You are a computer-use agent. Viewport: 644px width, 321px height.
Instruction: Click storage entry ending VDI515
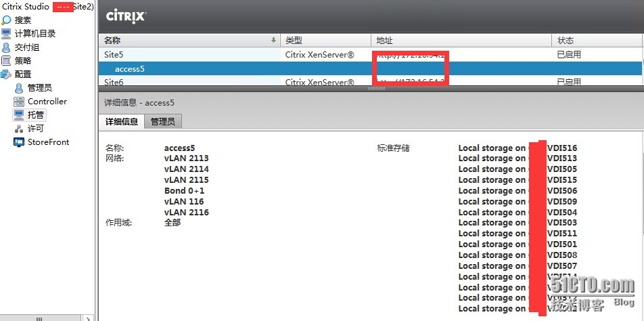517,179
